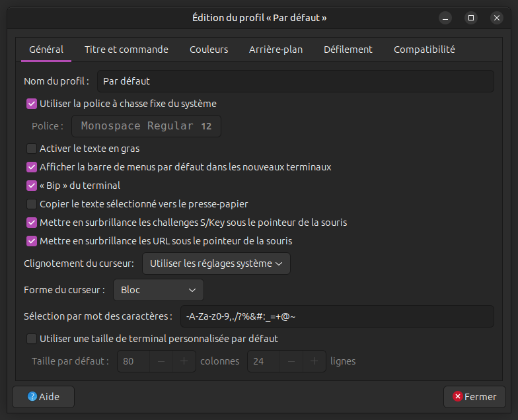Open the Défilement tab
518x420 pixels.
click(348, 50)
